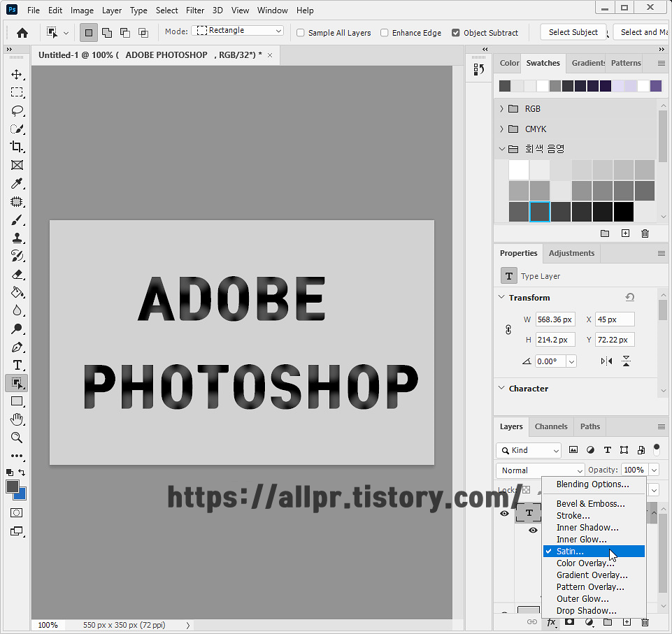The width and height of the screenshot is (672, 634).
Task: Switch to the Adjustments tab
Action: 571,253
